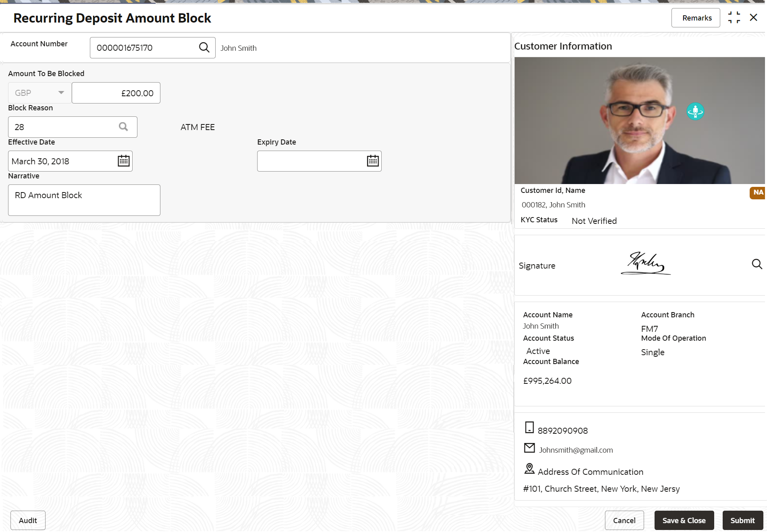This screenshot has height=532, width=767.
Task: Click the email envelope icon
Action: click(529, 448)
